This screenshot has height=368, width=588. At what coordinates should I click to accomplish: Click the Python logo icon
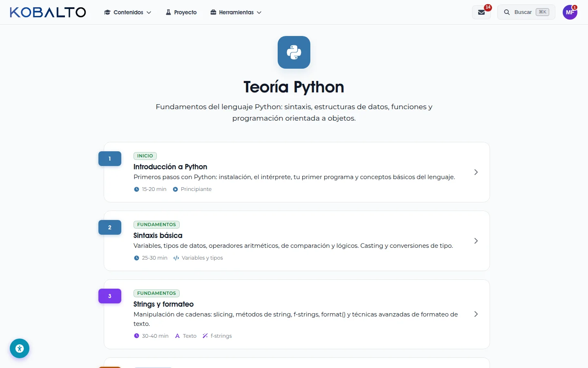294,52
